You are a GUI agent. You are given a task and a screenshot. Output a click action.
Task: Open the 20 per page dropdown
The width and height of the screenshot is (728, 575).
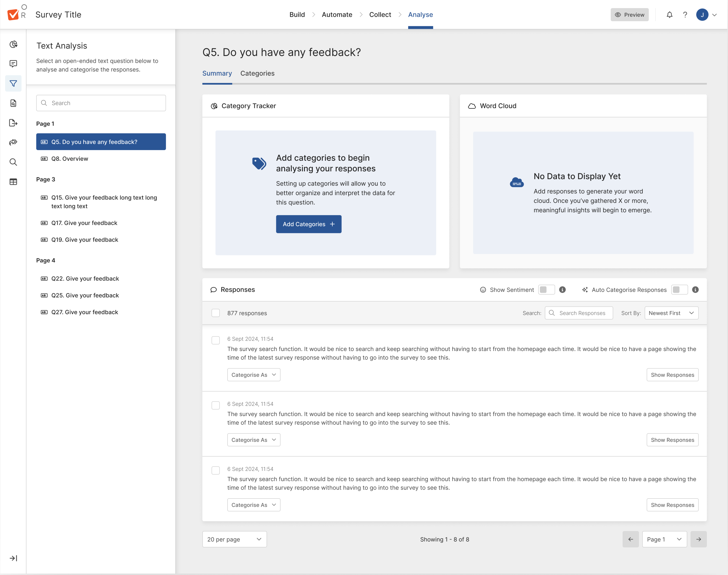point(235,539)
